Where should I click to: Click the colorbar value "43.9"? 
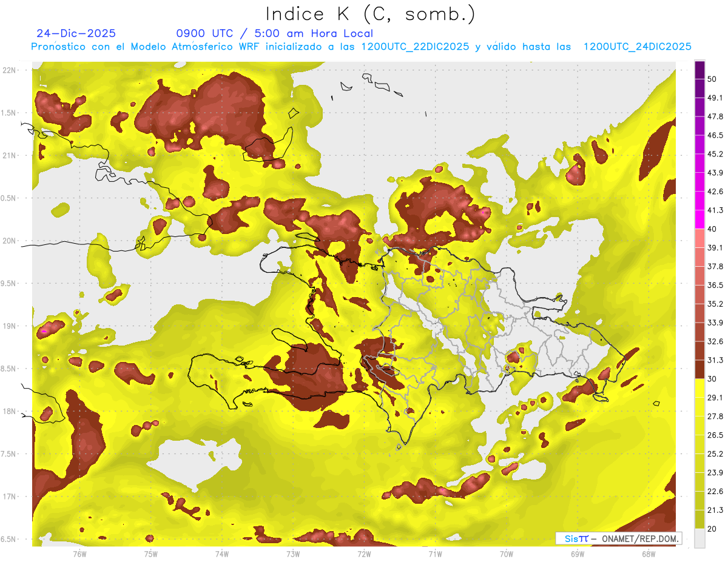click(715, 173)
